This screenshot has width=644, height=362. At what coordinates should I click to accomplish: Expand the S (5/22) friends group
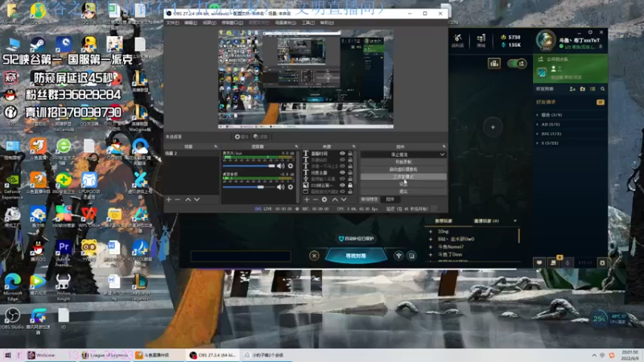(548, 143)
